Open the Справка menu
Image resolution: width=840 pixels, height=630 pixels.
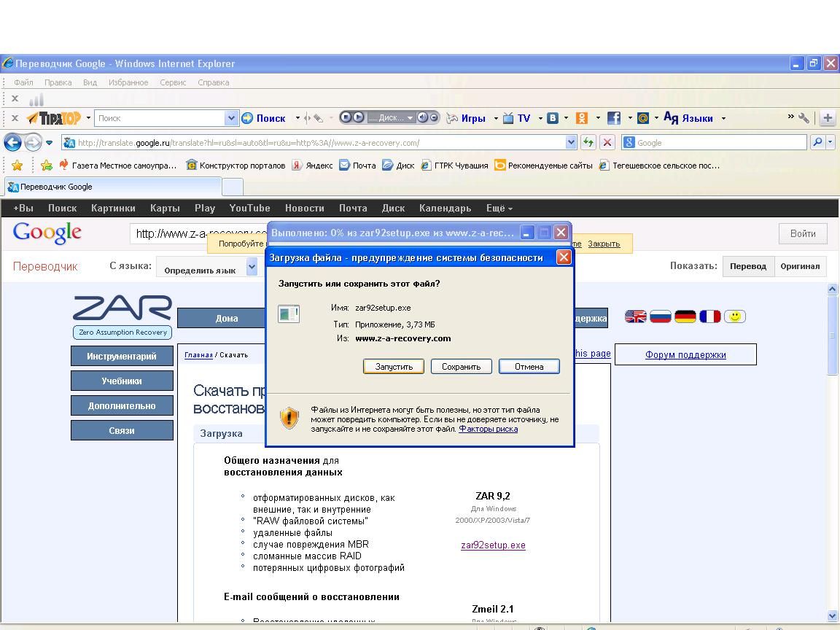point(213,82)
